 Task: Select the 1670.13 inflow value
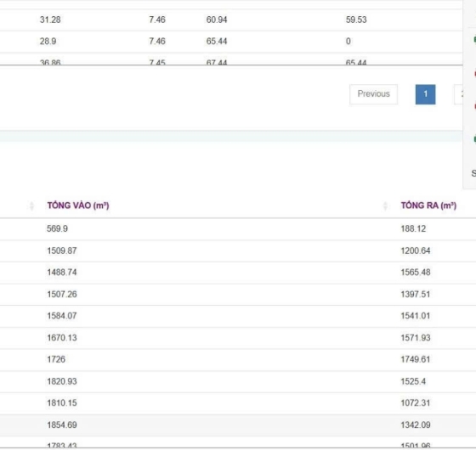tap(62, 338)
